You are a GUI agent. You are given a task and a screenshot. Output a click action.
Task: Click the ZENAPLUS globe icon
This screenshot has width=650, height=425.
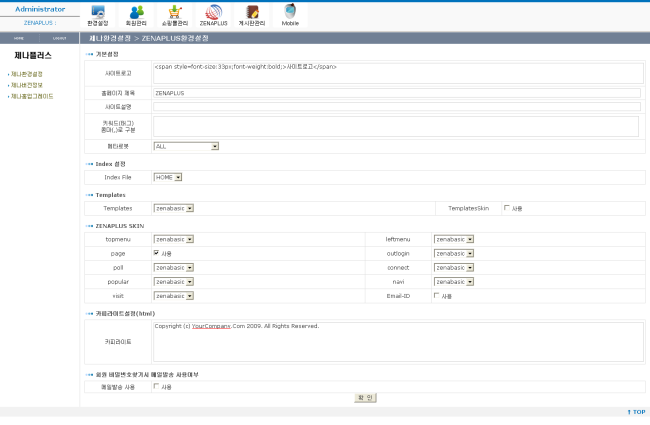tap(213, 14)
